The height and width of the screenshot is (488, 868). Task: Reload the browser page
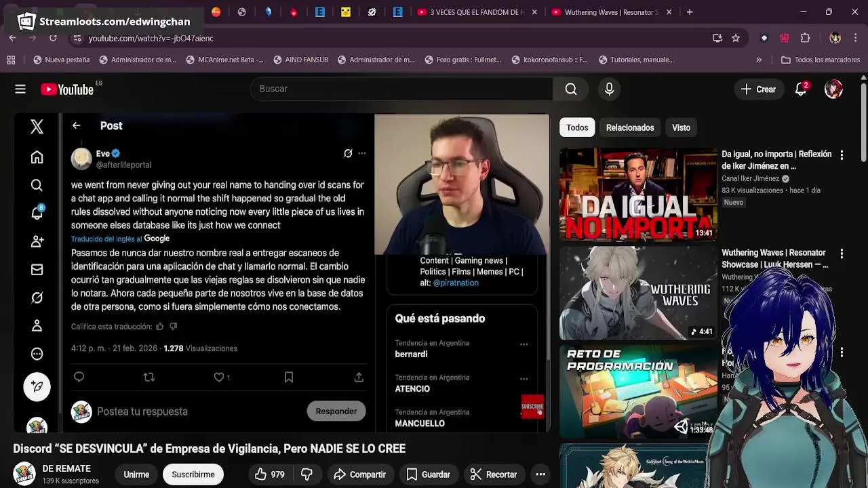(x=53, y=38)
